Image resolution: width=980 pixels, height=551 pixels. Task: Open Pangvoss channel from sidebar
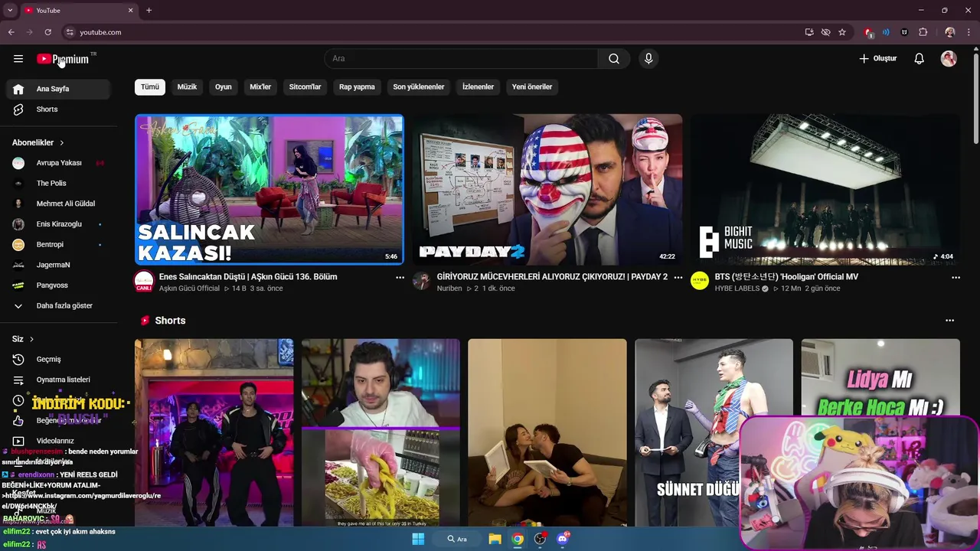pyautogui.click(x=60, y=285)
